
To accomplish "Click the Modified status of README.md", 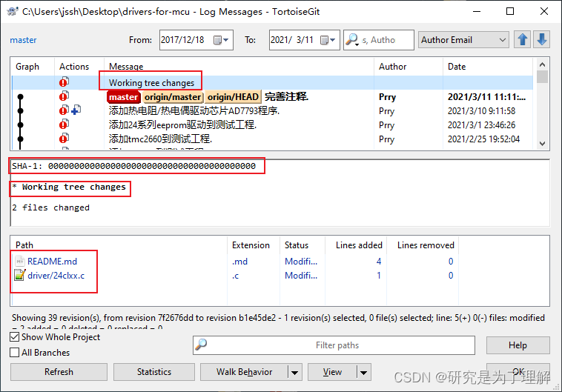I will tap(301, 262).
